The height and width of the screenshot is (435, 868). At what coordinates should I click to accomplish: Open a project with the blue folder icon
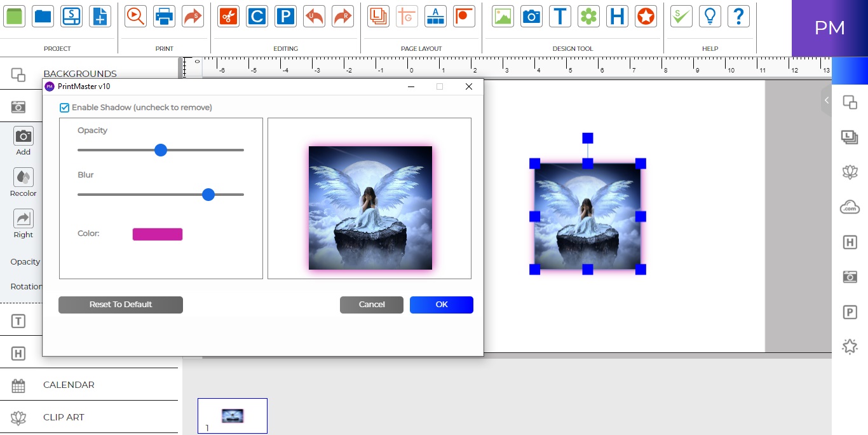coord(43,16)
